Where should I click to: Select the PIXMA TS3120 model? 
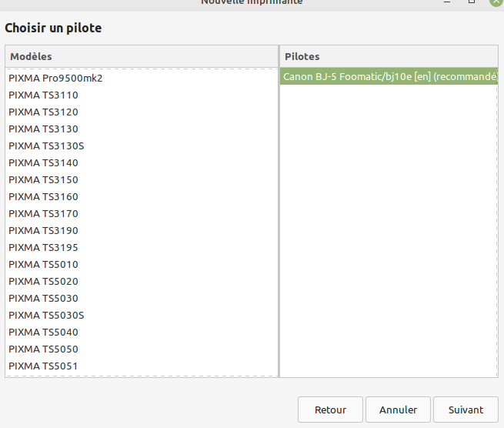[x=43, y=112]
